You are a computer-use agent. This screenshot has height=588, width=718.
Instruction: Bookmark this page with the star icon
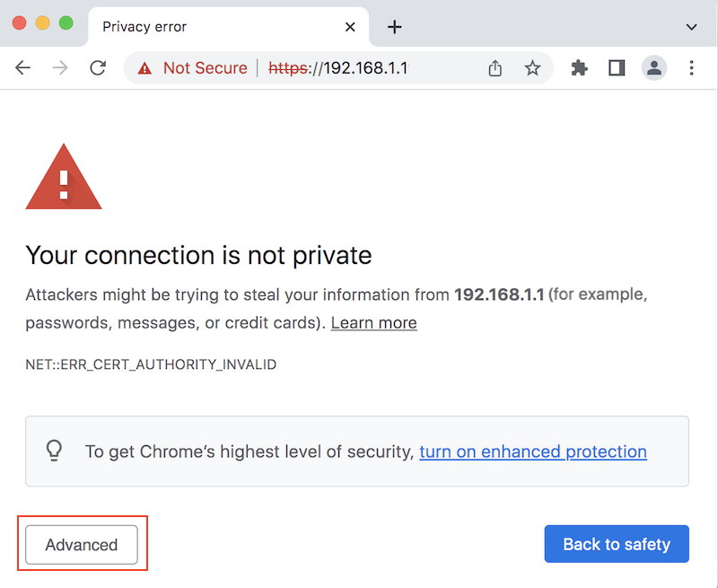[x=532, y=68]
